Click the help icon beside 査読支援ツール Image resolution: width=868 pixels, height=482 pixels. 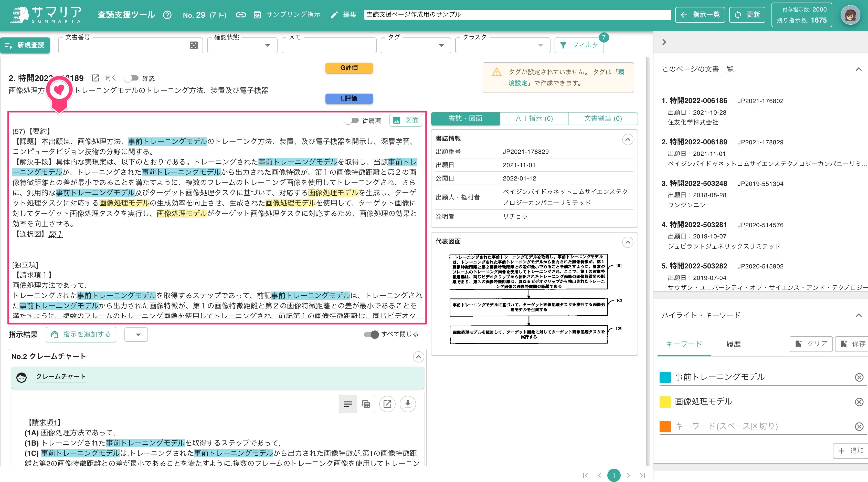tap(167, 15)
